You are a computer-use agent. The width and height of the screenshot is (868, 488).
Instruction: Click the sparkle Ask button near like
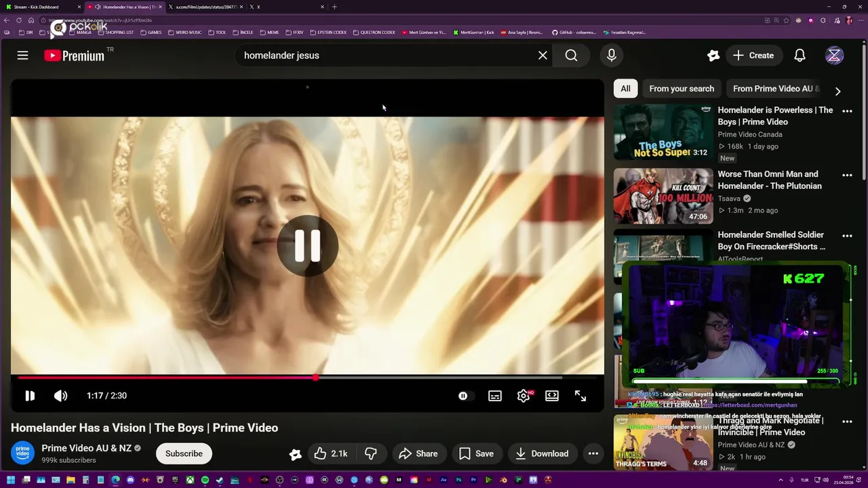[x=295, y=454]
